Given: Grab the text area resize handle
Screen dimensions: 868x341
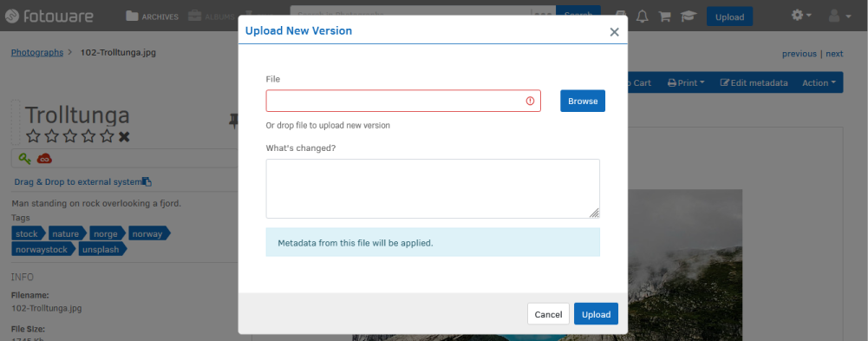Looking at the screenshot, I should [594, 213].
